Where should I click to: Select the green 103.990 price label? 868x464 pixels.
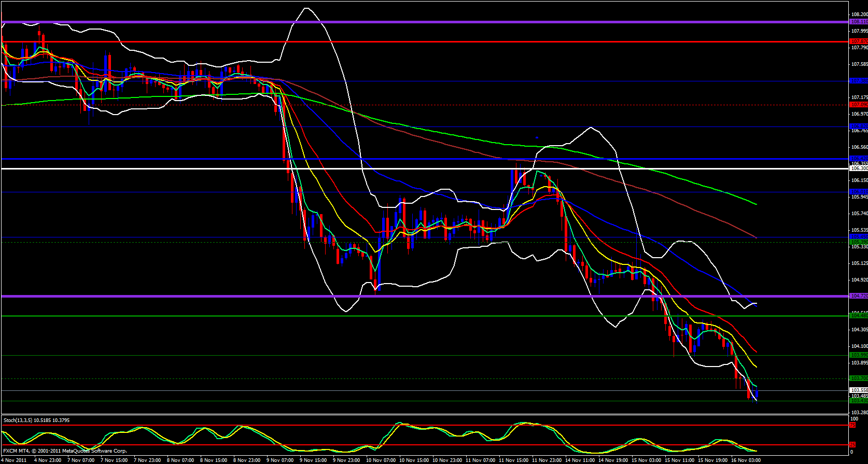point(859,355)
